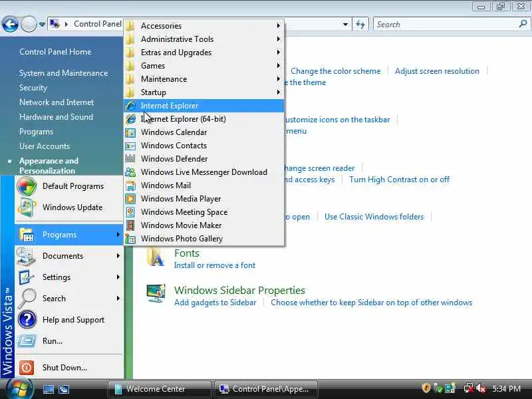
Task: Click the Refresh button next to address bar
Action: click(360, 24)
